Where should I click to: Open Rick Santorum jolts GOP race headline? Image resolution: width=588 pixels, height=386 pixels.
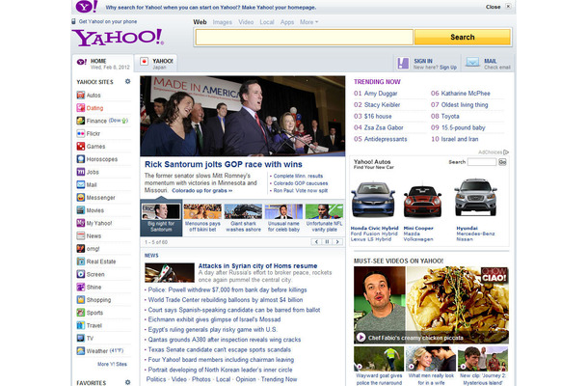point(224,164)
